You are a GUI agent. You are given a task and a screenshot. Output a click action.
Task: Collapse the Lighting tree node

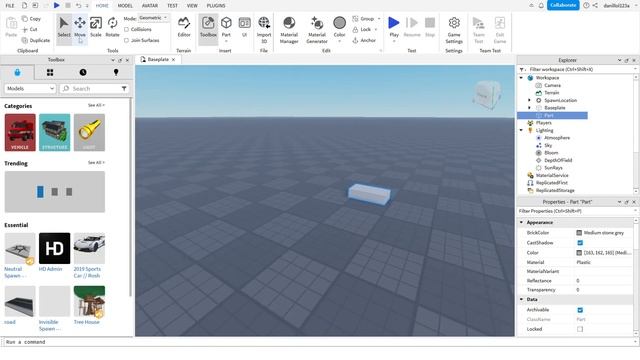pyautogui.click(x=521, y=130)
